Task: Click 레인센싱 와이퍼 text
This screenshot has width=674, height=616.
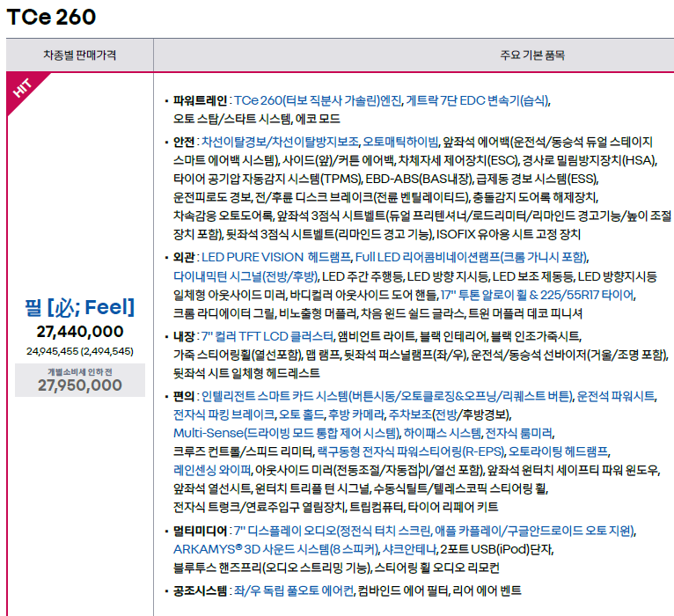Action: (212, 470)
